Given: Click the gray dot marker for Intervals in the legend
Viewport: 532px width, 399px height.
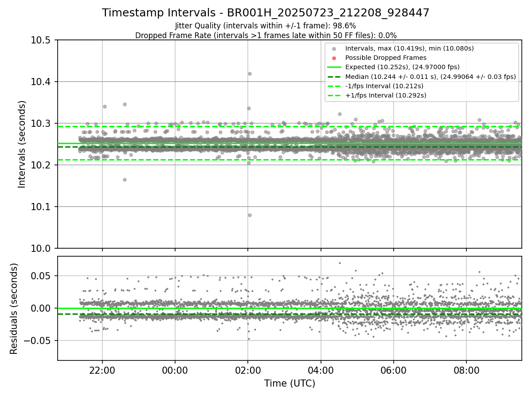Looking at the screenshot, I should click(x=334, y=49).
